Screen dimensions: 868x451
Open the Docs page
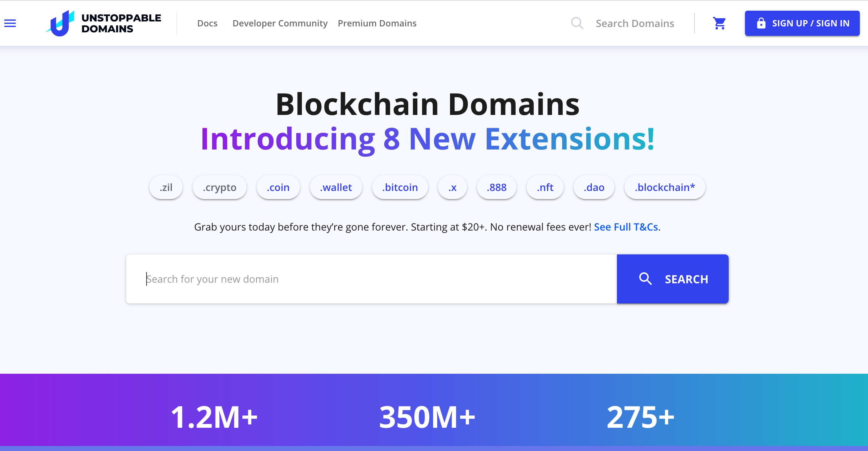pos(207,23)
